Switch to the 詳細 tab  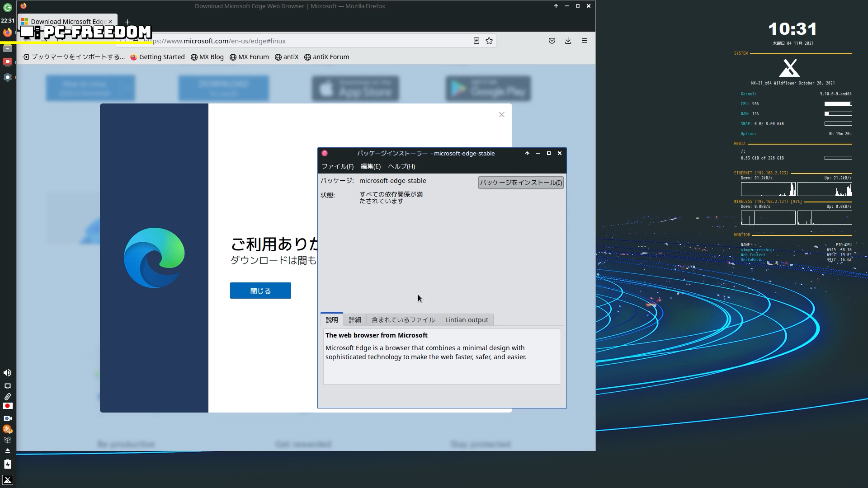(354, 320)
